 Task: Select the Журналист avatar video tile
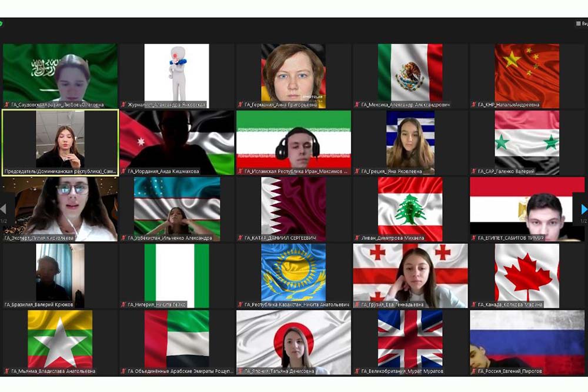tap(176, 76)
